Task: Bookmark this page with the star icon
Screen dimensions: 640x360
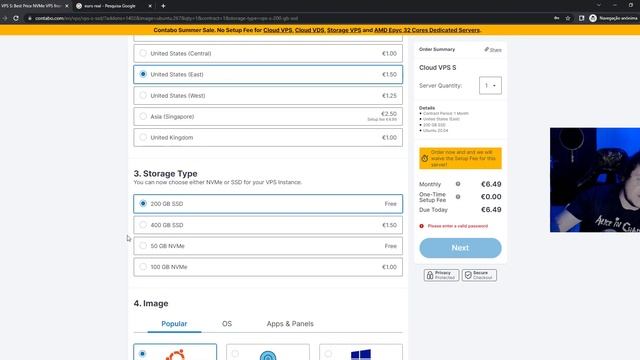Action: tap(568, 18)
